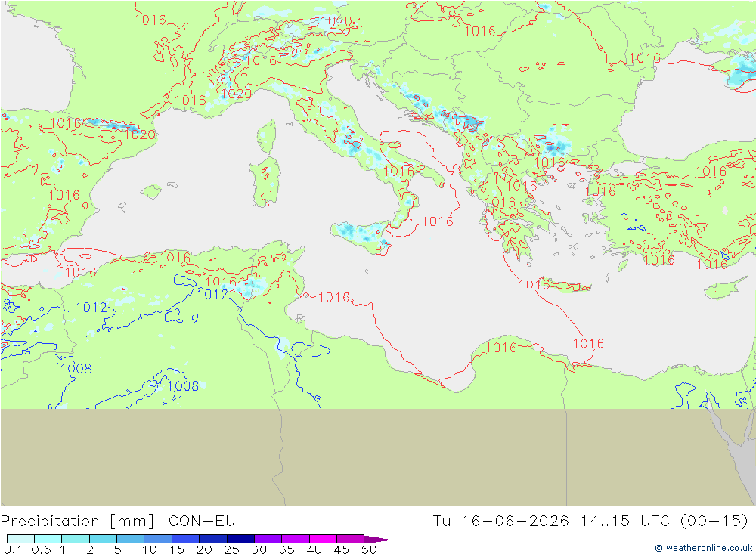Click the legend value label '50'

pyautogui.click(x=369, y=549)
